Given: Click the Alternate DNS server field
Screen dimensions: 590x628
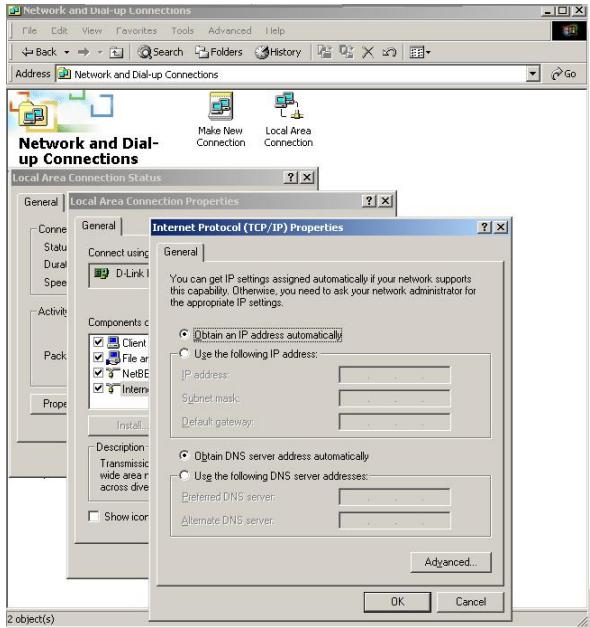Looking at the screenshot, I should pos(395,521).
